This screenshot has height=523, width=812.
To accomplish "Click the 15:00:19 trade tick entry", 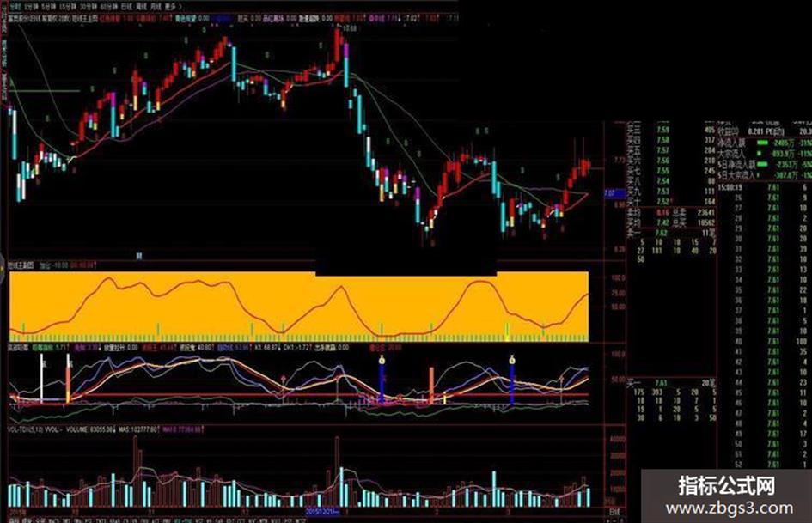I will [x=730, y=187].
